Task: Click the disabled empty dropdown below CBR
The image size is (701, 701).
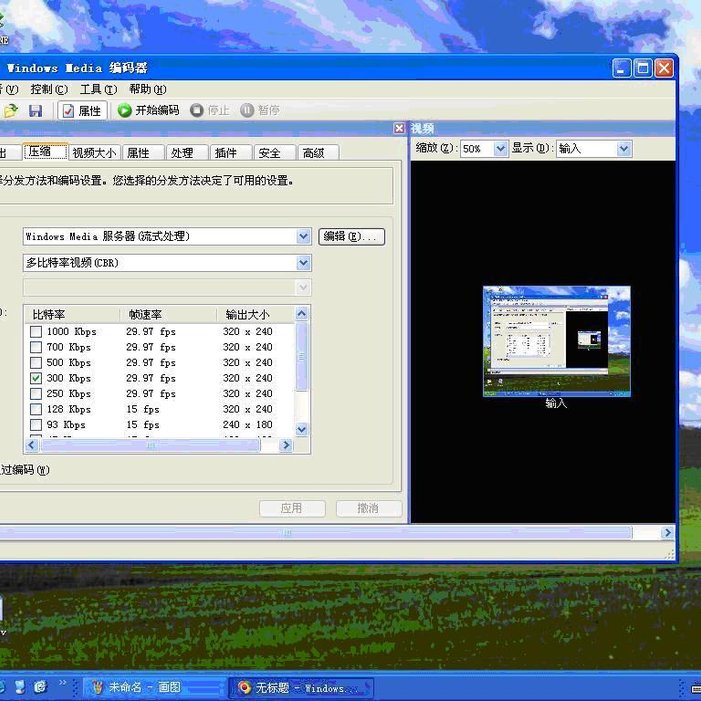Action: coord(167,287)
